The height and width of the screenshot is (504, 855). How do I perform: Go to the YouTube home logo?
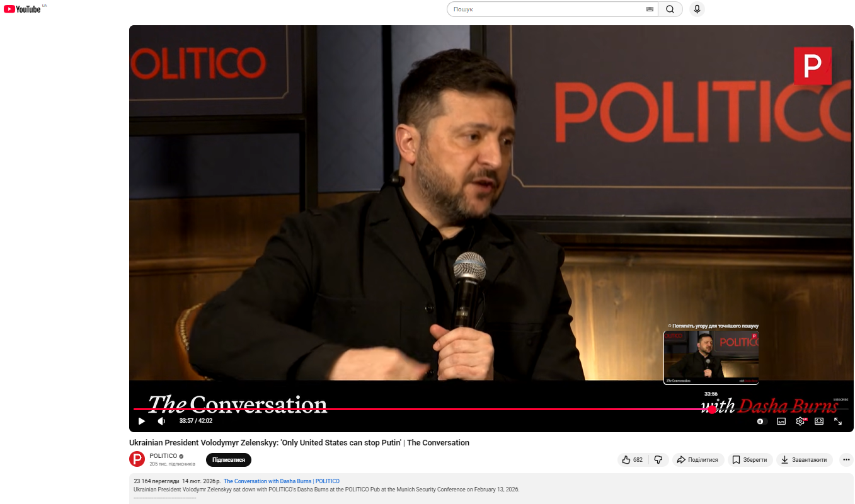pyautogui.click(x=23, y=9)
